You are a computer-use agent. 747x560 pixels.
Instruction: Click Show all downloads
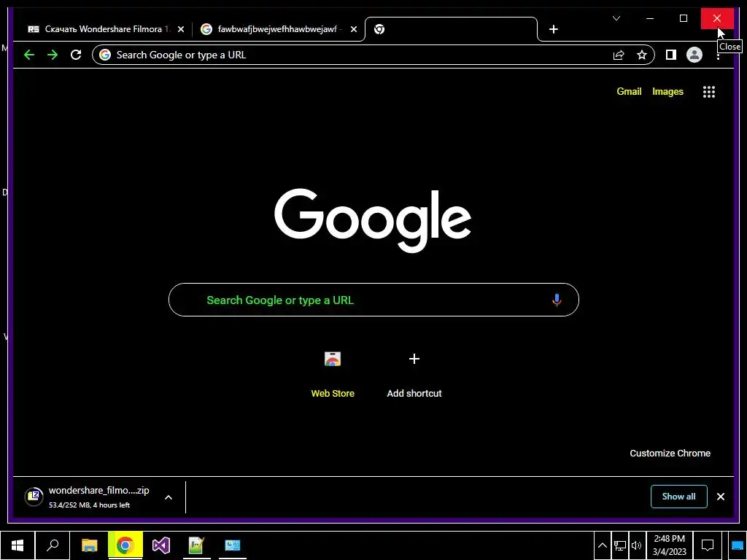click(679, 497)
